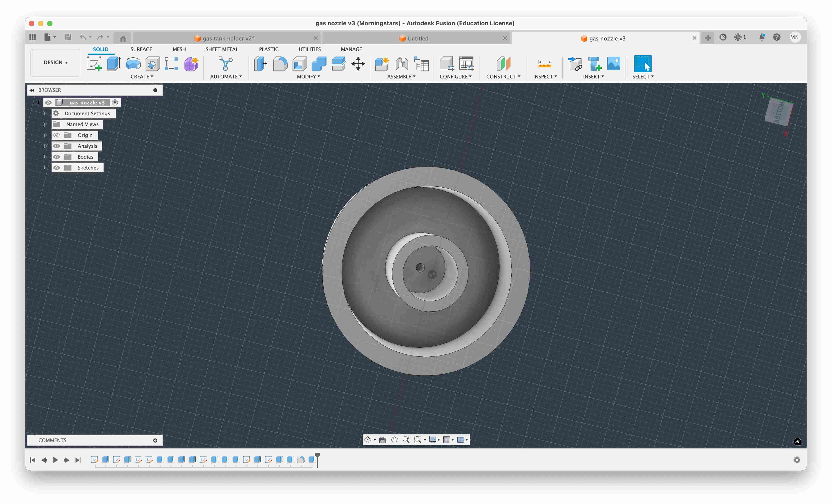Switch to the PLASTIC tab
The width and height of the screenshot is (832, 504).
pos(269,49)
